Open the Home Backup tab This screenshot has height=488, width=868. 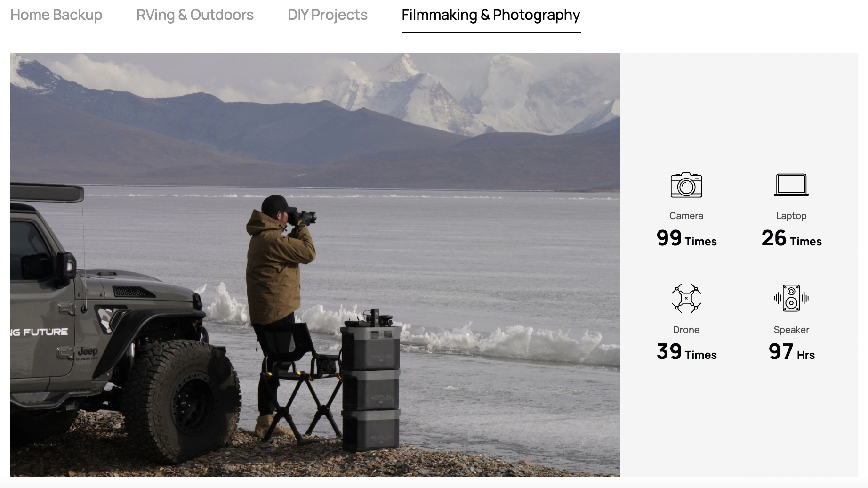pyautogui.click(x=56, y=15)
